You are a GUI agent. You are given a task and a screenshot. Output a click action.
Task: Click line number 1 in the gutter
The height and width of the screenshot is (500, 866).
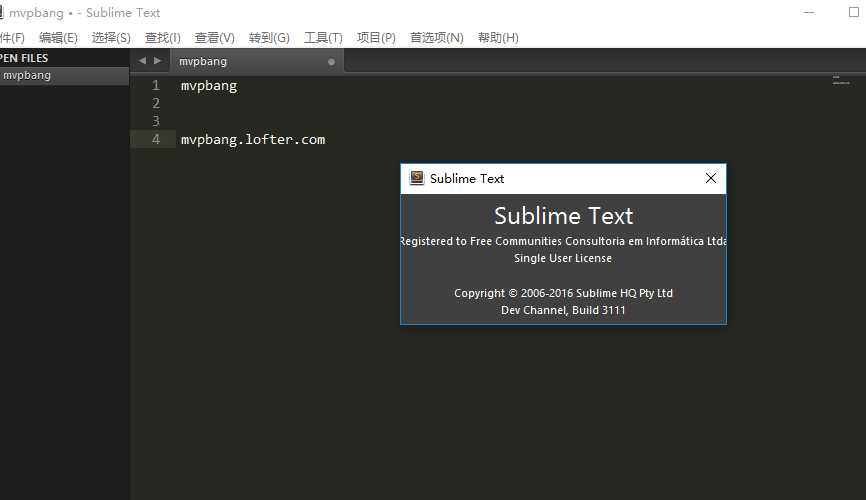click(x=156, y=86)
